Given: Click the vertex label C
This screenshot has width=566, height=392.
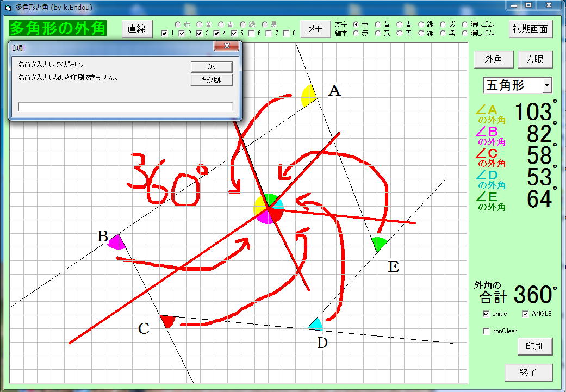Looking at the screenshot, I should pyautogui.click(x=144, y=328).
